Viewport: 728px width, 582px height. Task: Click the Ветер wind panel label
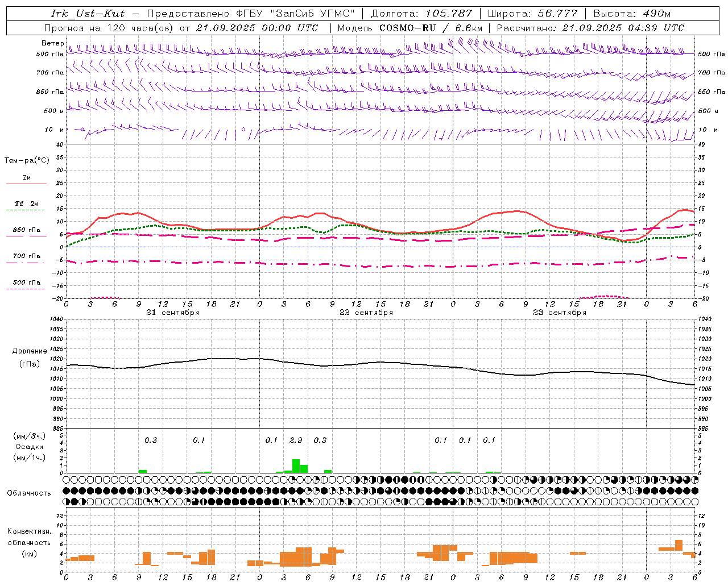pos(53,43)
